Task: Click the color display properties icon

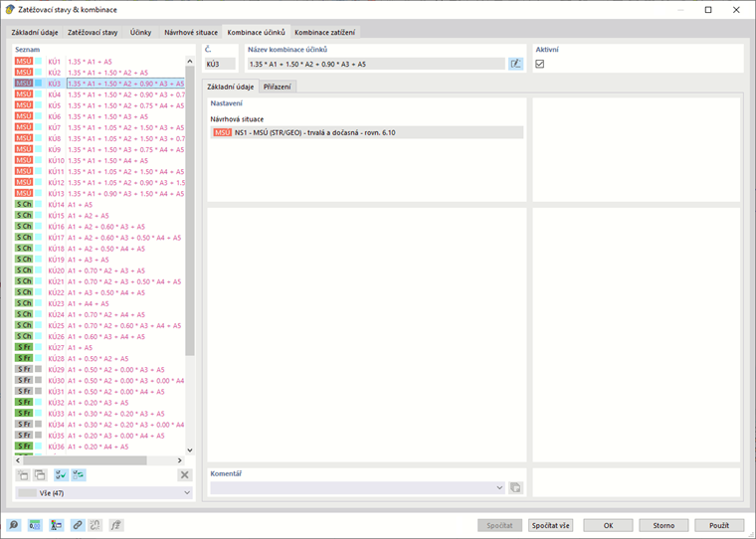Action: [56, 525]
